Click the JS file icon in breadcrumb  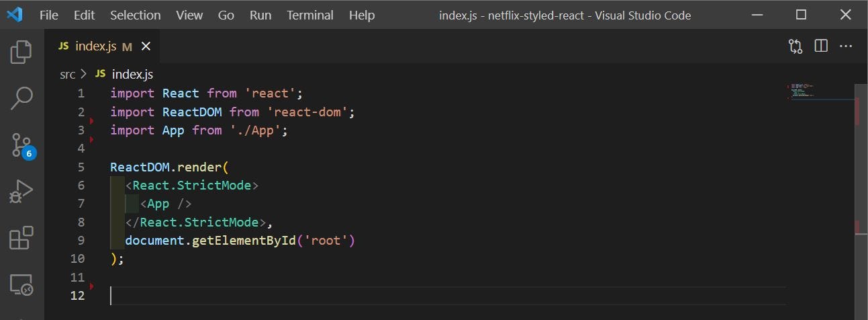(101, 74)
